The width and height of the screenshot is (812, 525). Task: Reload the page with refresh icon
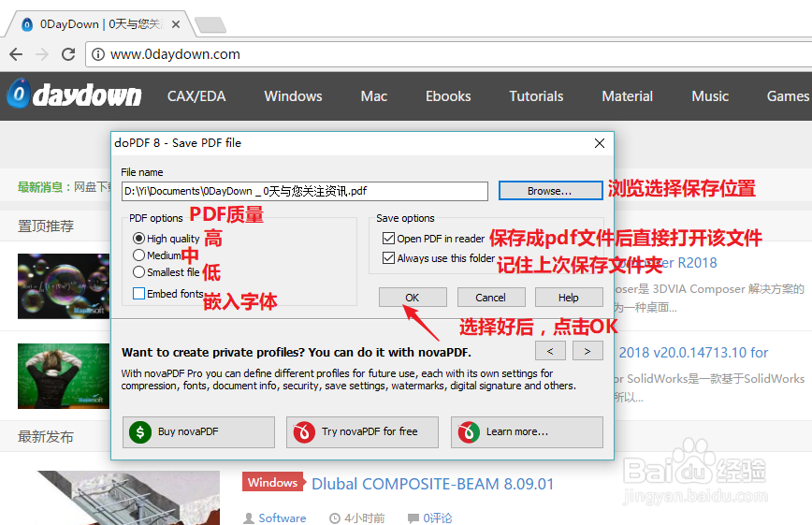pyautogui.click(x=68, y=54)
